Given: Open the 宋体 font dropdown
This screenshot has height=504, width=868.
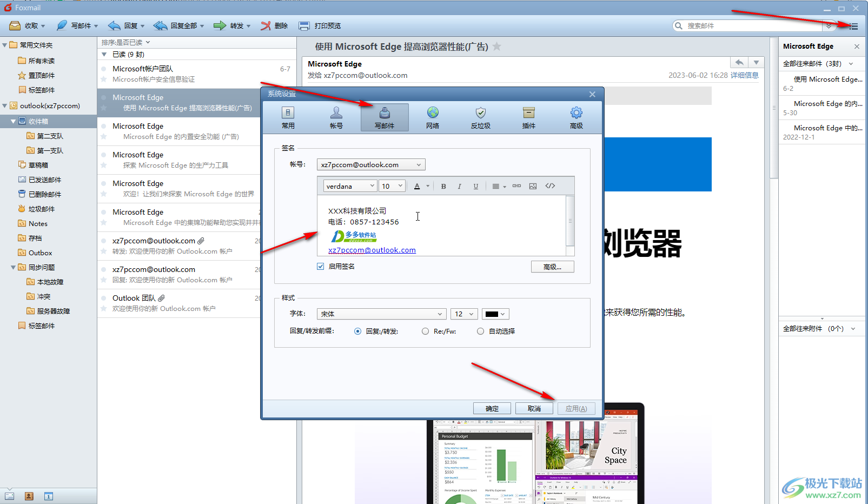Looking at the screenshot, I should point(381,314).
